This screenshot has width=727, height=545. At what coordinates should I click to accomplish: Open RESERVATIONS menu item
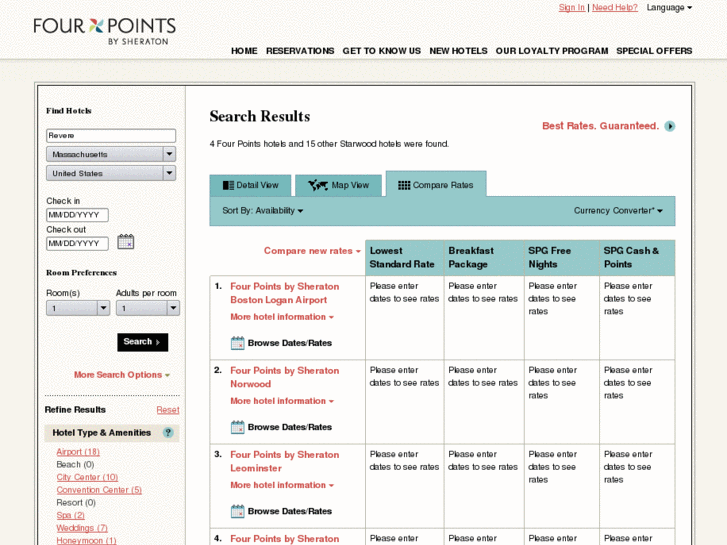point(300,51)
